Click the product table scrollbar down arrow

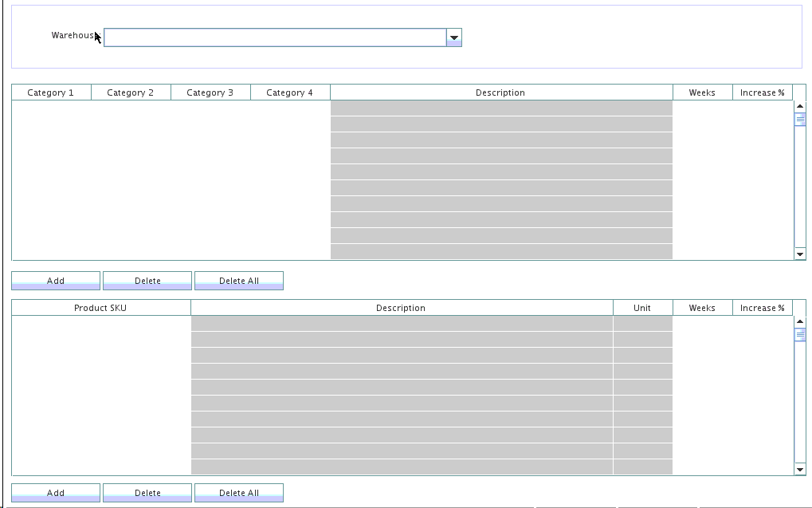click(800, 470)
